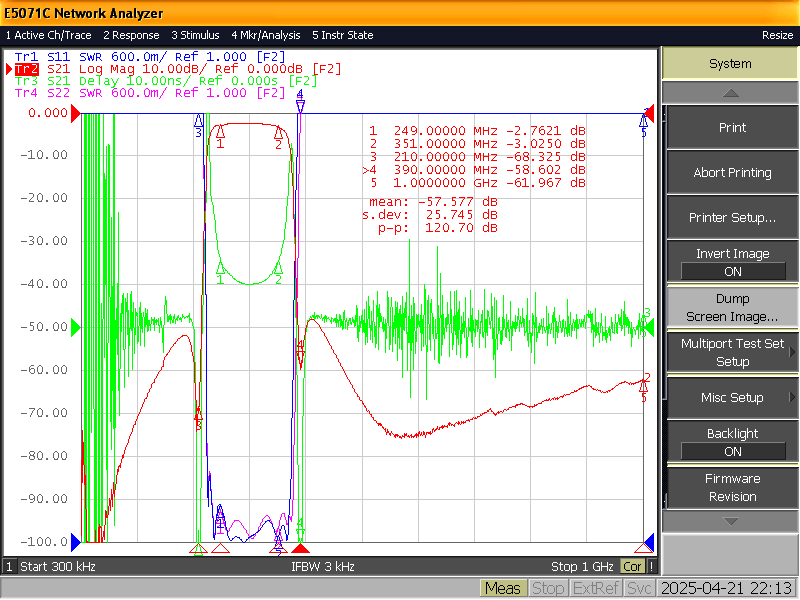Toggle the Invert Image ON setting

(732, 262)
